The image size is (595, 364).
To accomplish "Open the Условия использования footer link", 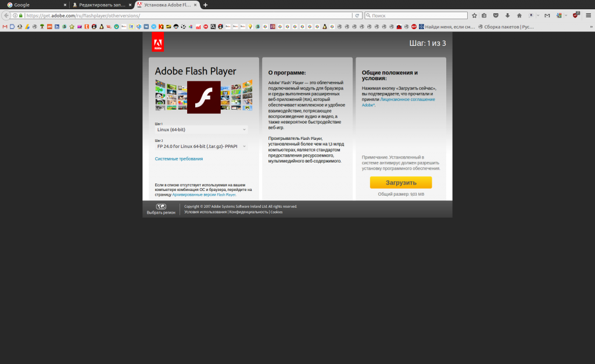I will [x=205, y=212].
